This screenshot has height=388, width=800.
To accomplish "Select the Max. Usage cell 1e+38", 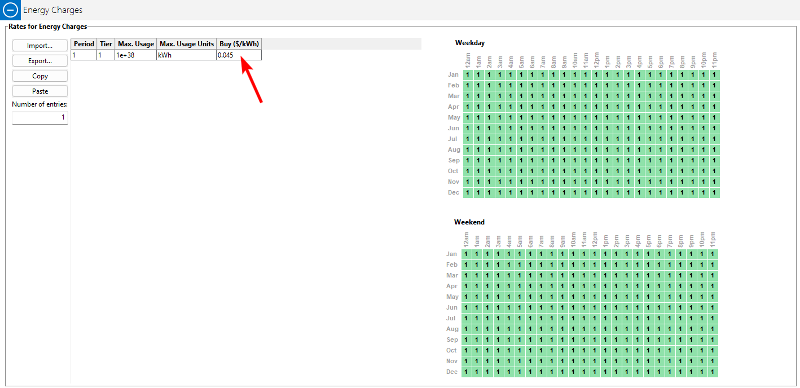I will pos(135,55).
